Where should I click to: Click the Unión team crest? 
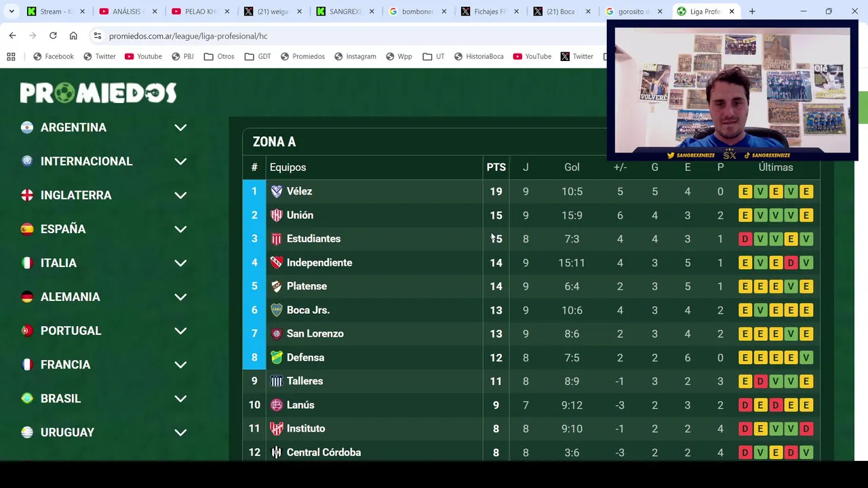(x=276, y=215)
